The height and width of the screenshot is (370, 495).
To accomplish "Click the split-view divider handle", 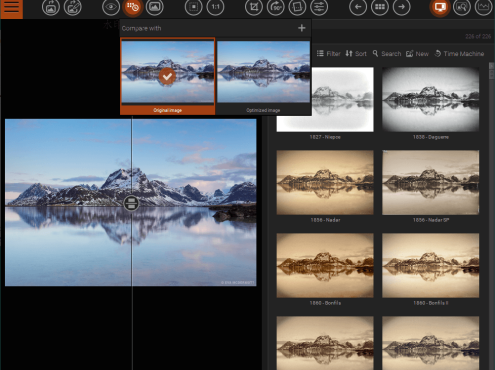I will [x=131, y=203].
